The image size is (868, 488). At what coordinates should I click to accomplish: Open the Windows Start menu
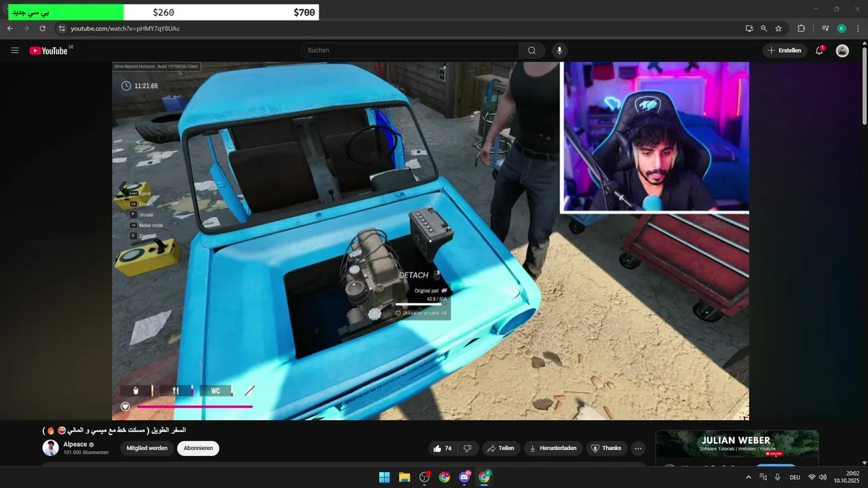coord(384,477)
